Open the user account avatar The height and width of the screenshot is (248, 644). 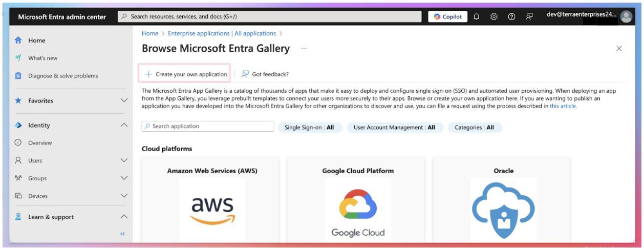(626, 16)
